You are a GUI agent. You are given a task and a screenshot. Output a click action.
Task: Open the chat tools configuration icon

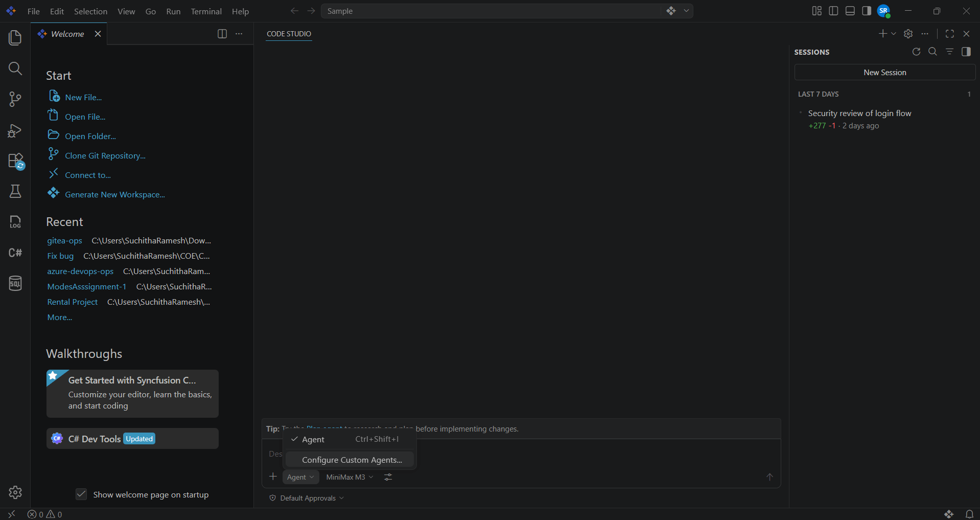(x=388, y=477)
